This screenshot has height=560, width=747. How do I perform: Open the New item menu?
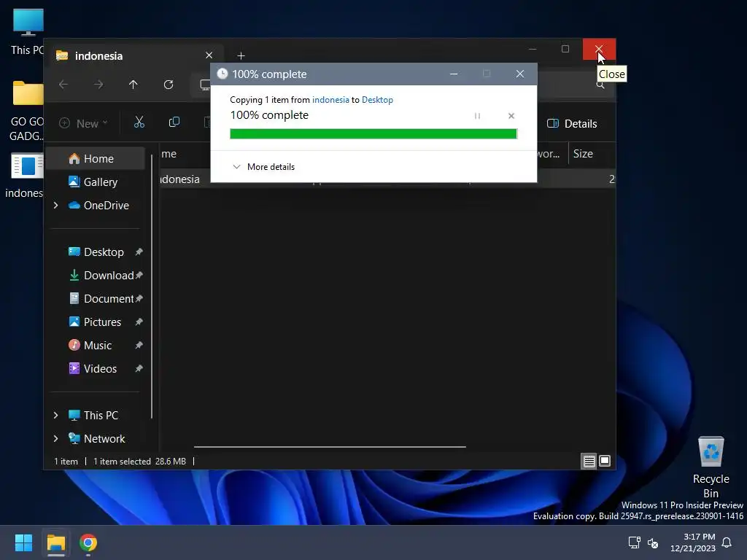point(83,123)
